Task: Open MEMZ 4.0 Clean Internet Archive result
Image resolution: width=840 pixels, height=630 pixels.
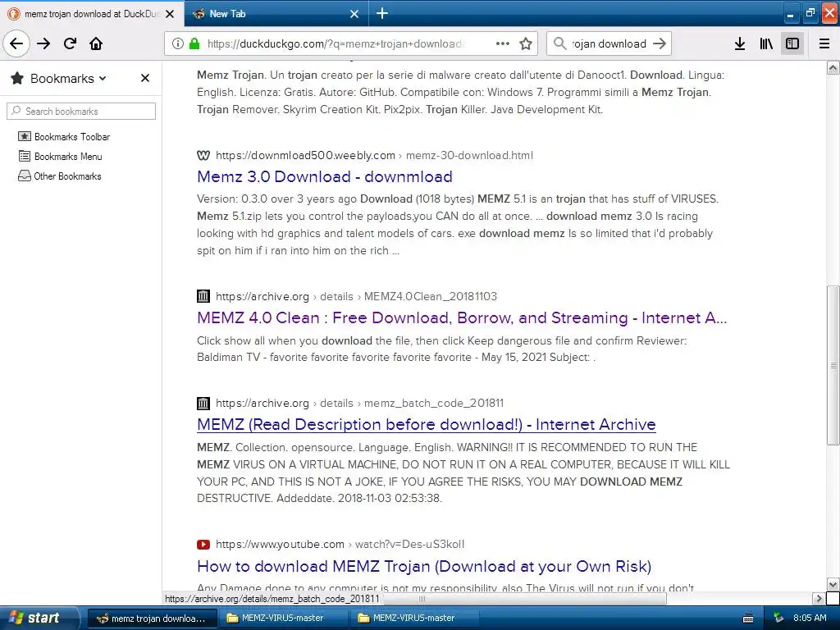Action: 462,317
